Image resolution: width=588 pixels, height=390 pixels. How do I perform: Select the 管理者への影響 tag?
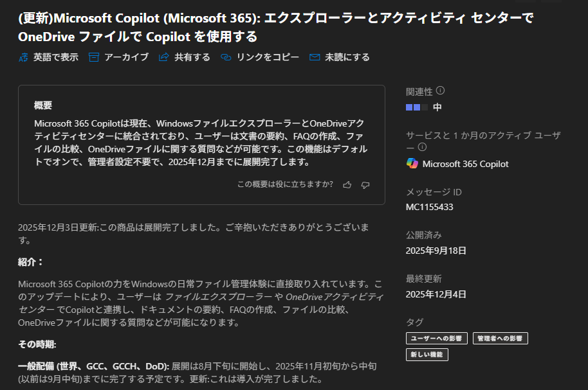pos(500,338)
